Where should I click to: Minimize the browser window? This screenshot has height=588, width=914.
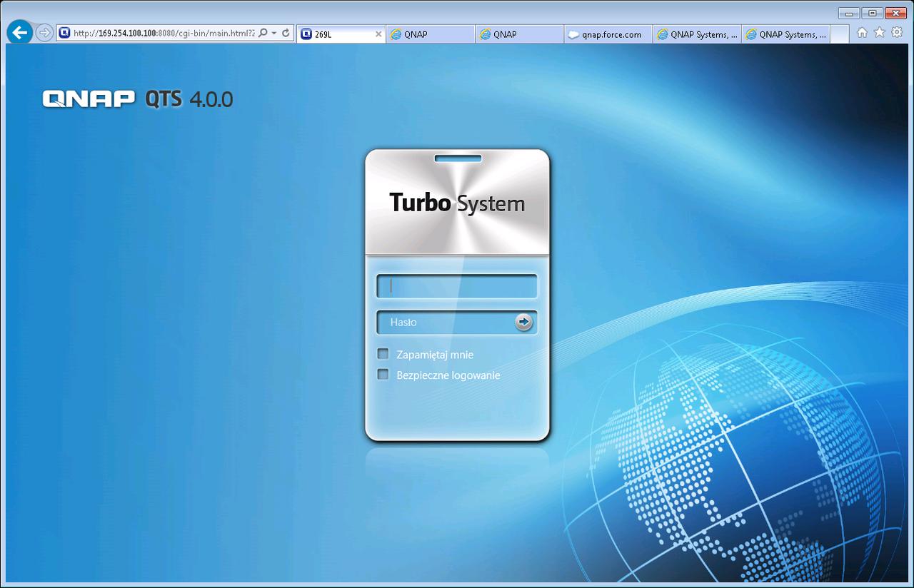(849, 12)
